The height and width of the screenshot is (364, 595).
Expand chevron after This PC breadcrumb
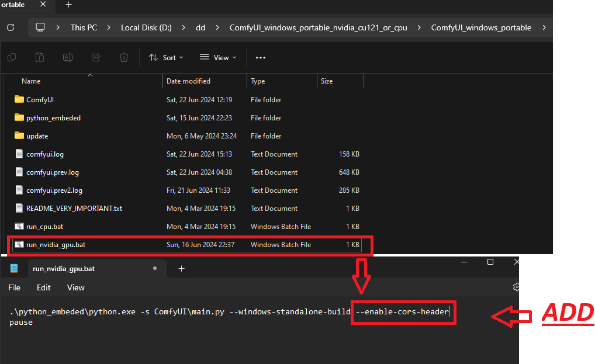click(109, 27)
